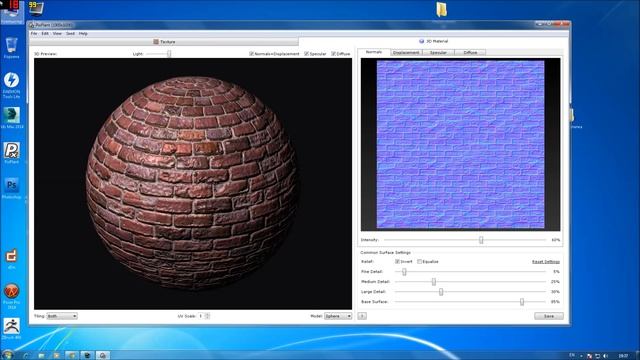Select the Specular map tab
Screen dimensions: 640x360
tap(438, 53)
